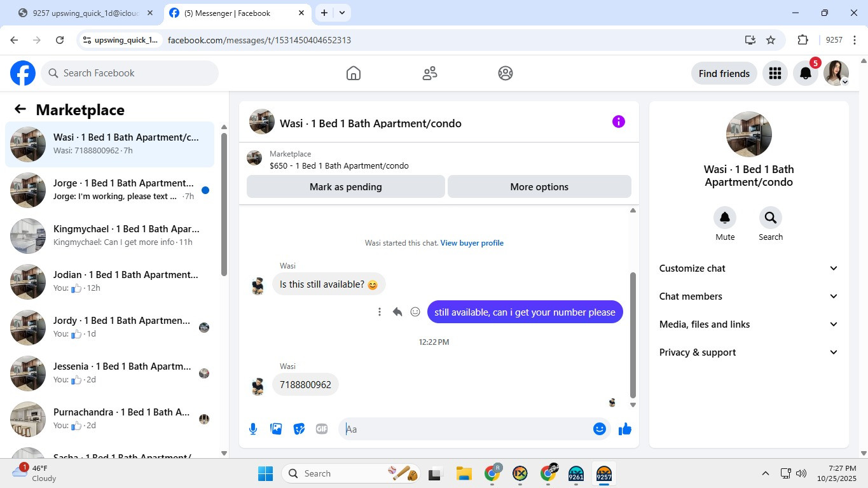
Task: Click the 7188800962 message bubble
Action: pos(305,385)
